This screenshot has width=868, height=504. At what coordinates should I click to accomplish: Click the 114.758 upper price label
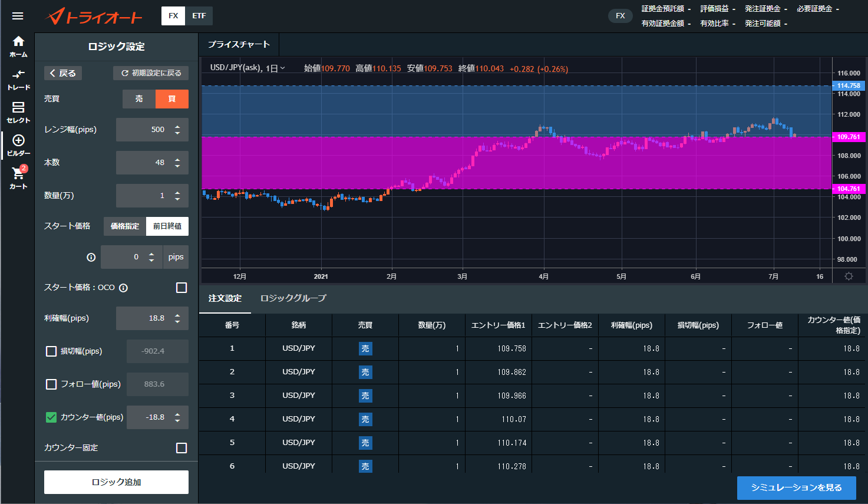click(x=849, y=85)
